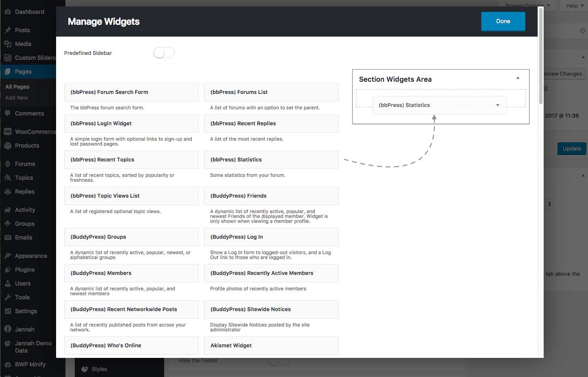This screenshot has height=377, width=588.
Task: Toggle the Hide the Footer switch
Action: point(278,361)
